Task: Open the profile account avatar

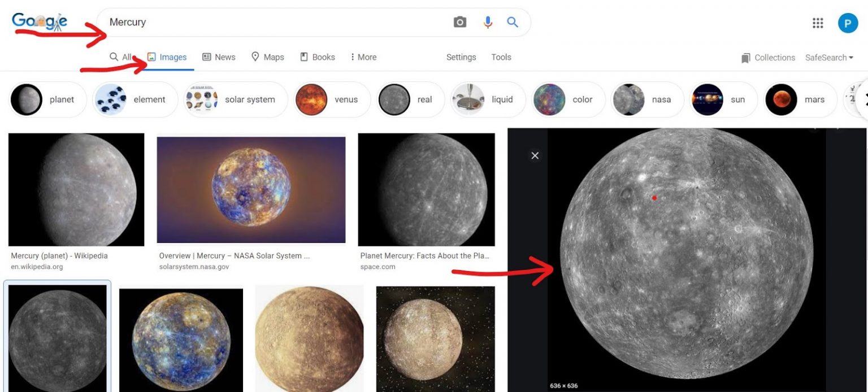Action: [848, 23]
